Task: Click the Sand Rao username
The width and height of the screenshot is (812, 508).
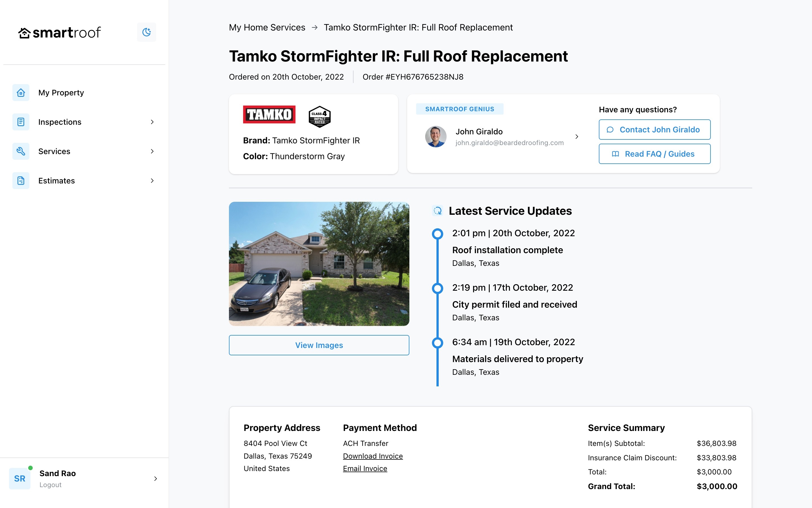Action: (x=58, y=473)
